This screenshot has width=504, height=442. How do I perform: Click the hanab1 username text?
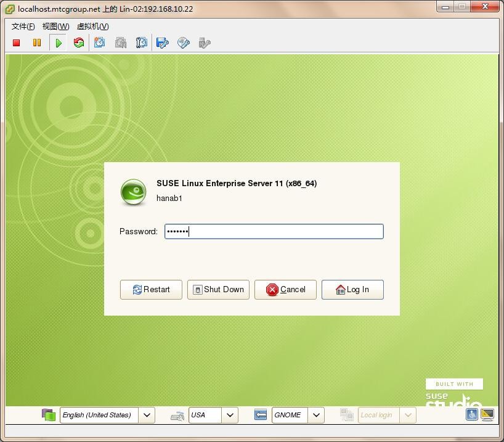click(169, 198)
